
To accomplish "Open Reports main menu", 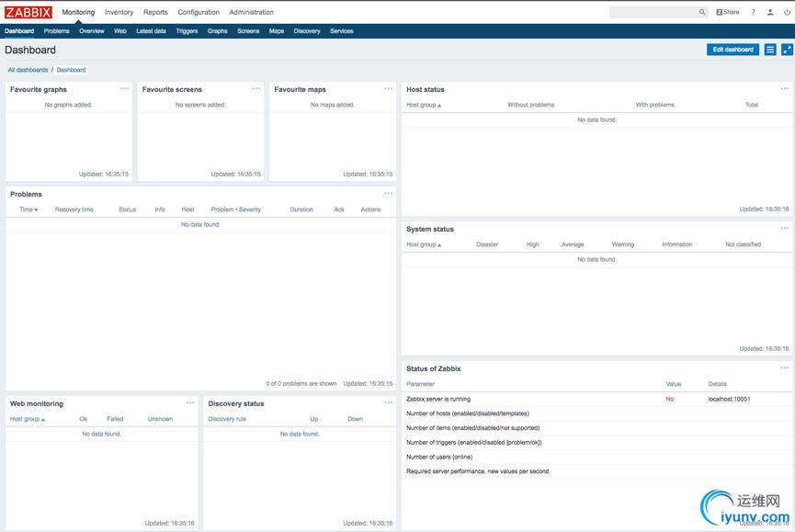I will pyautogui.click(x=155, y=12).
